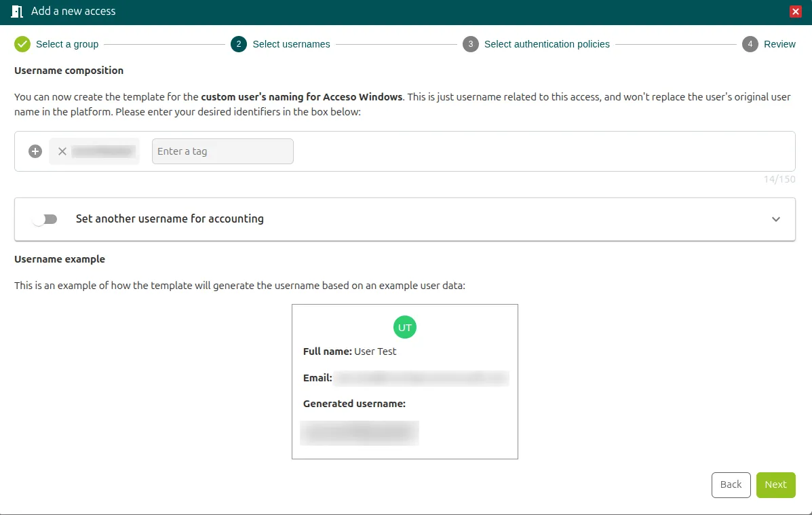Viewport: 812px width, 515px height.
Task: Select Full name: User Test text
Action: [349, 351]
